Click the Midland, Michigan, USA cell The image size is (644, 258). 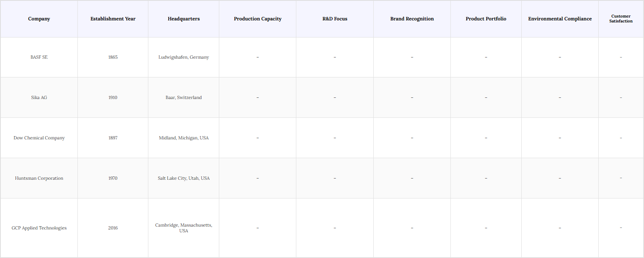click(x=184, y=138)
